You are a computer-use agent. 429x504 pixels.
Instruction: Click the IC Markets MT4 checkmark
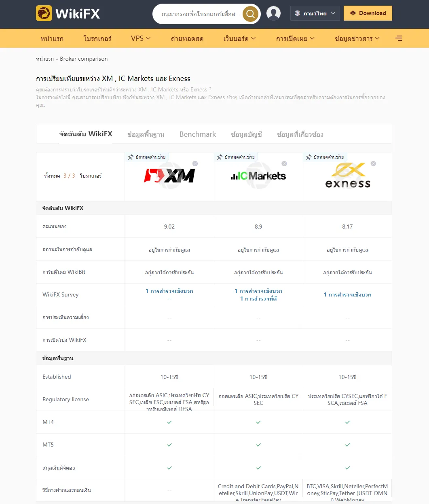tap(258, 422)
